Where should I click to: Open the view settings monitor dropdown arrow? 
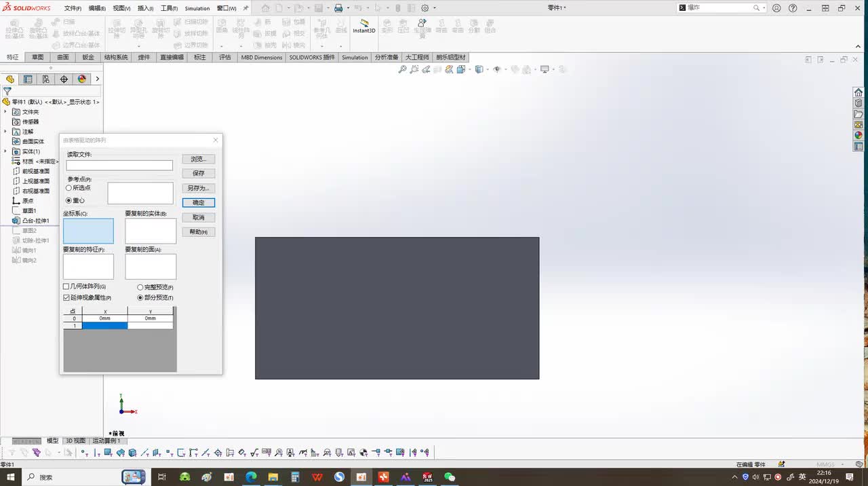(x=552, y=69)
